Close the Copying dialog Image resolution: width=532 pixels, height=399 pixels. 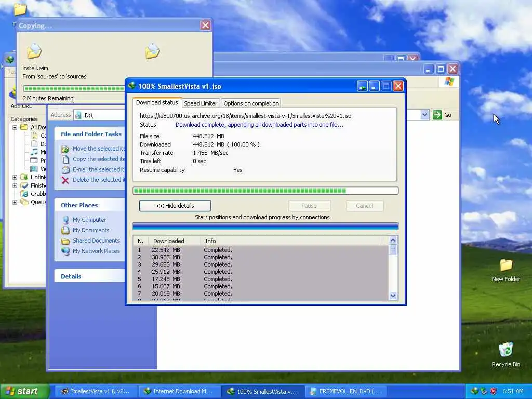pyautogui.click(x=205, y=25)
